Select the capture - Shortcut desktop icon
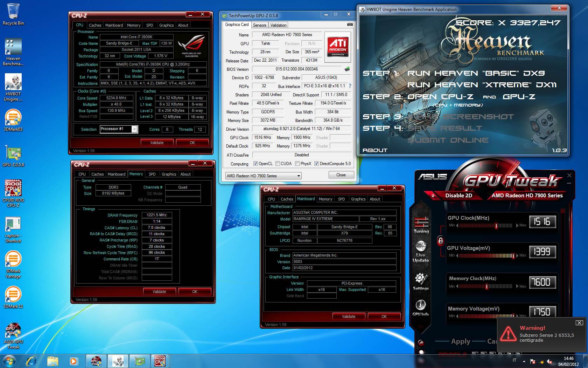 [x=13, y=230]
